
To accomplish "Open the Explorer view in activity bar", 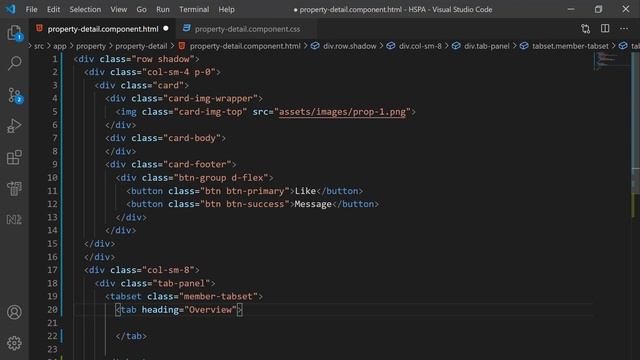I will click(14, 33).
